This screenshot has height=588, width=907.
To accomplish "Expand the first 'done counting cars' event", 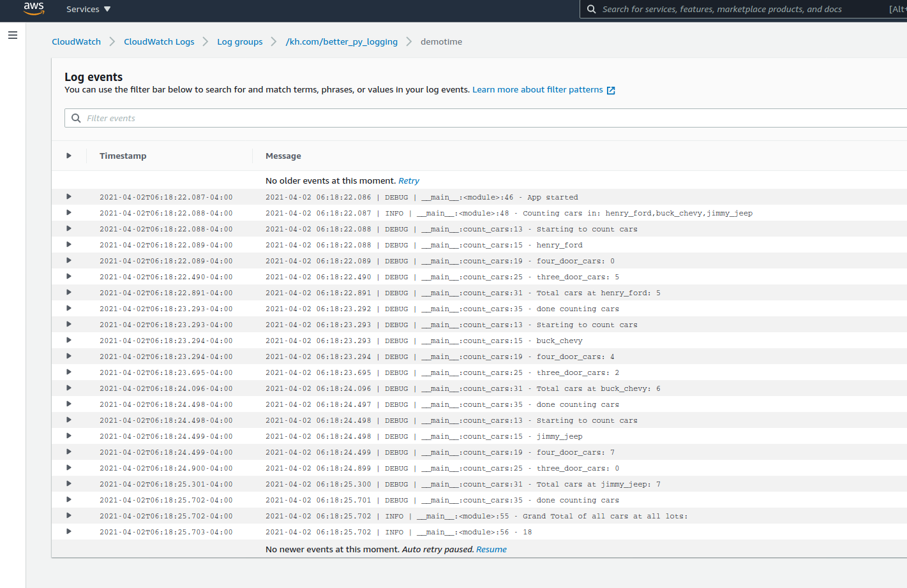I will [68, 308].
